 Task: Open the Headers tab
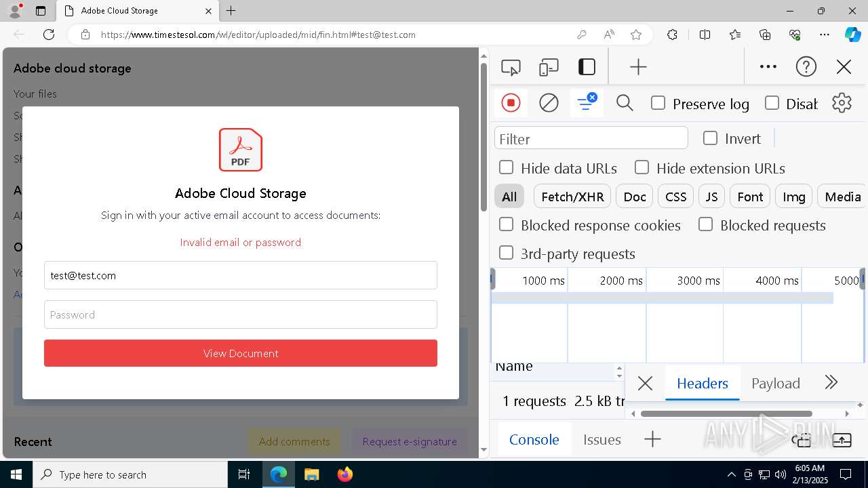pyautogui.click(x=703, y=383)
